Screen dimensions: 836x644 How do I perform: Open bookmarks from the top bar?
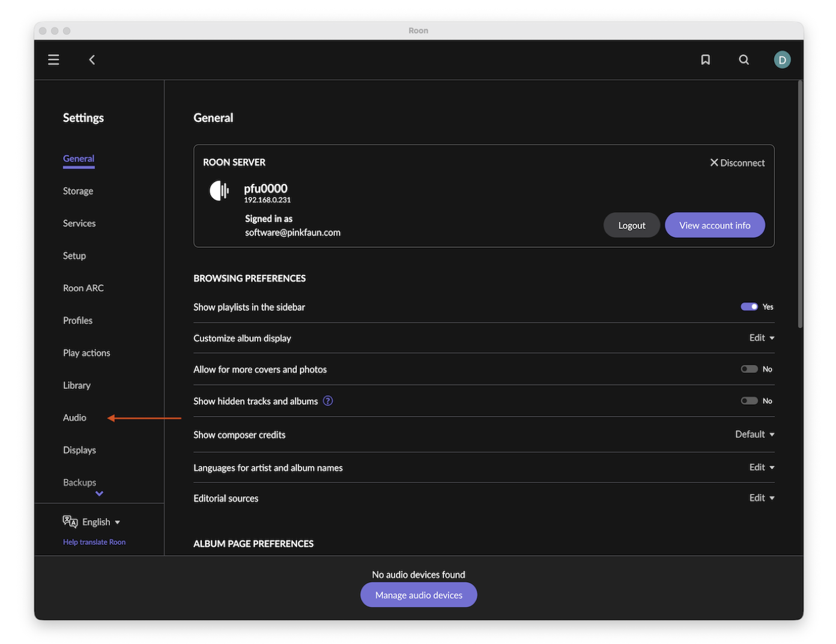[x=706, y=59]
